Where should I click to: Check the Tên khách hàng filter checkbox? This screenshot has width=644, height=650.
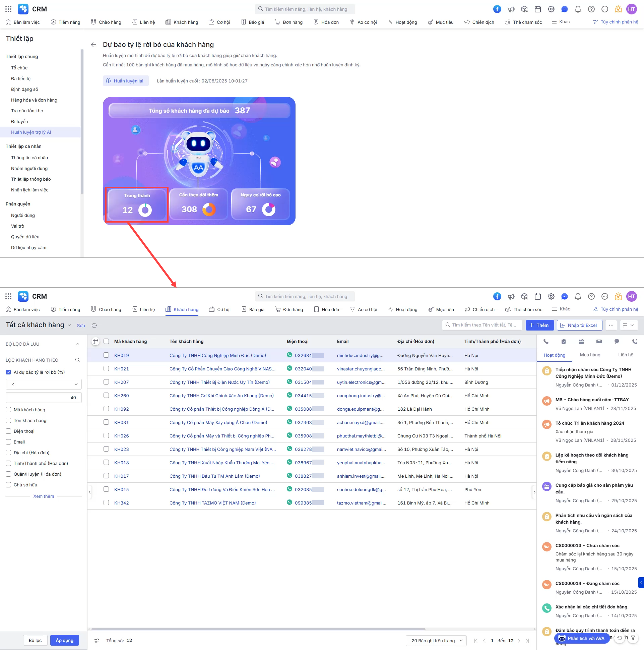(8, 421)
